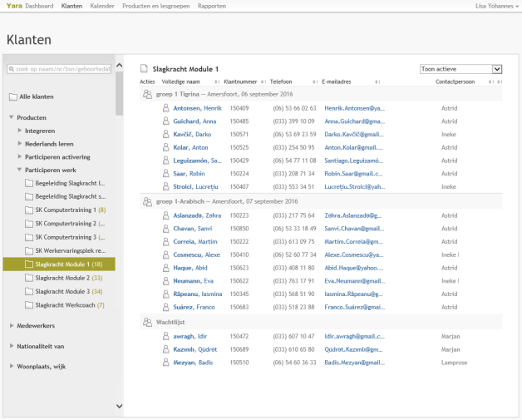Expand the Integreren tree node
The image size is (522, 420).
(21, 131)
